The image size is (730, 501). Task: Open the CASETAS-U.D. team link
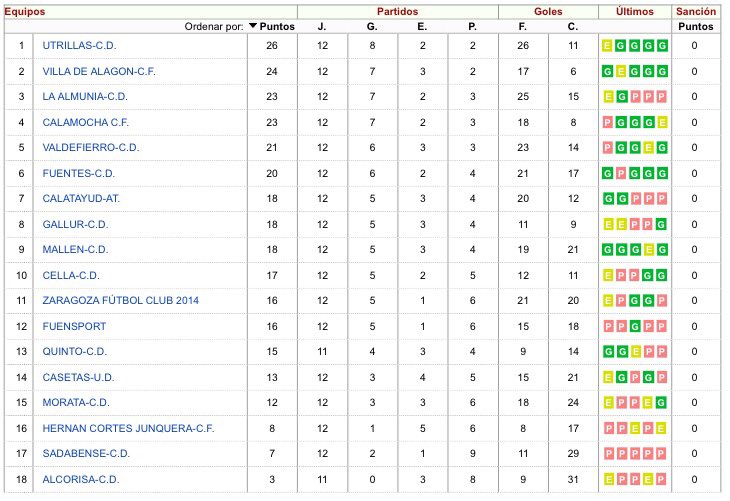coord(78,378)
